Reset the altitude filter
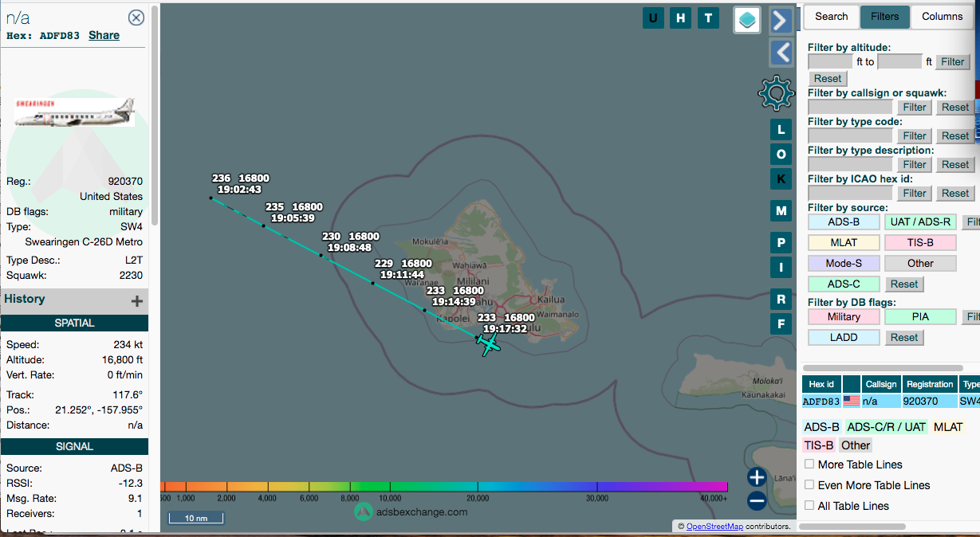Screen dimensions: 980x537 click(827, 78)
